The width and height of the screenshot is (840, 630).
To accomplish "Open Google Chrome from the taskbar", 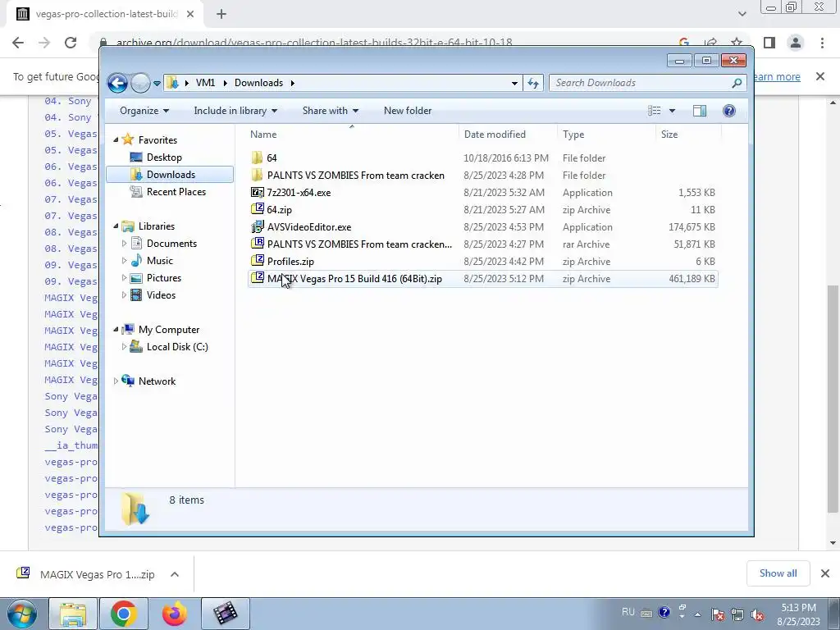I will coord(123,614).
